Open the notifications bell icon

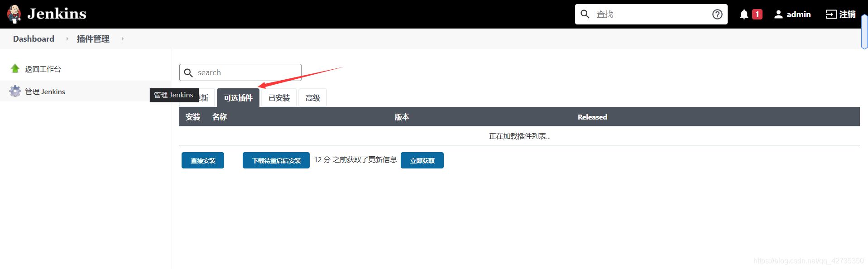pos(744,14)
